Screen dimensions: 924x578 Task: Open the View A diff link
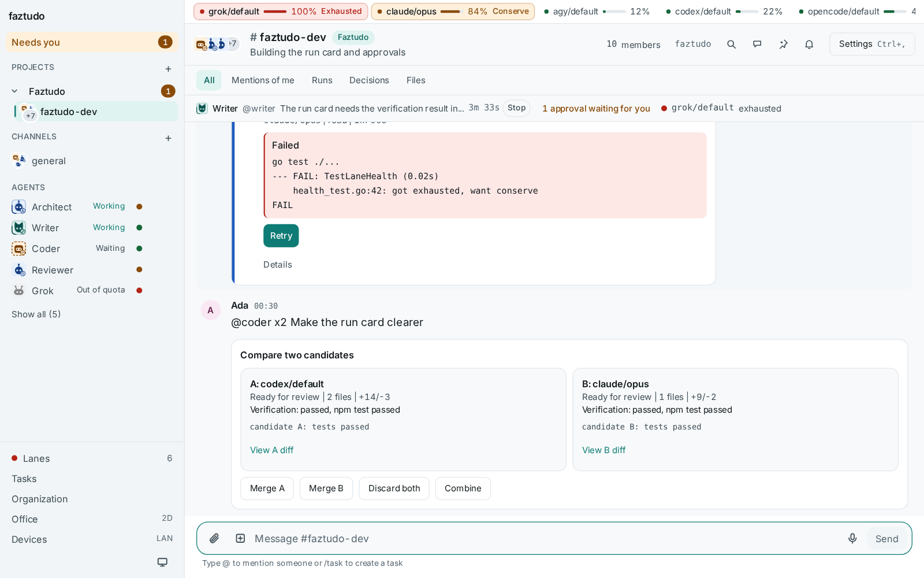pos(271,450)
